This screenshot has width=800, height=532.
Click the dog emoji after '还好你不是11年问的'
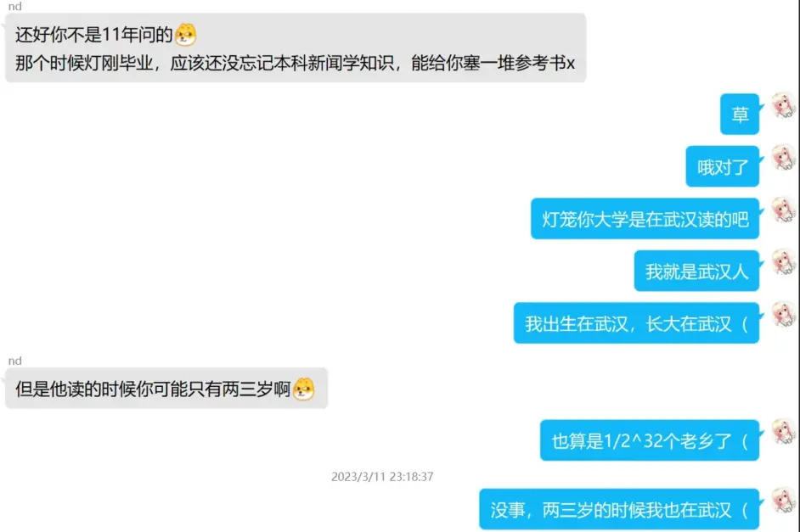pos(185,35)
